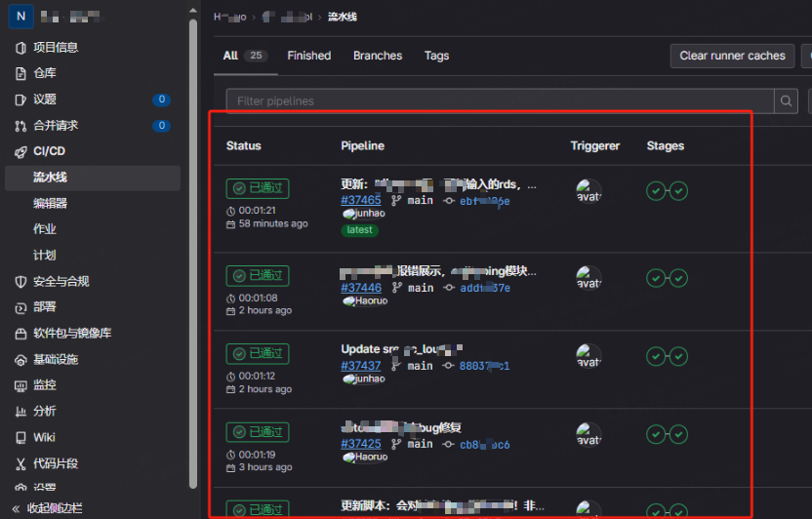The height and width of the screenshot is (519, 812).
Task: Click second stage icon of pipeline #37465
Action: click(678, 191)
